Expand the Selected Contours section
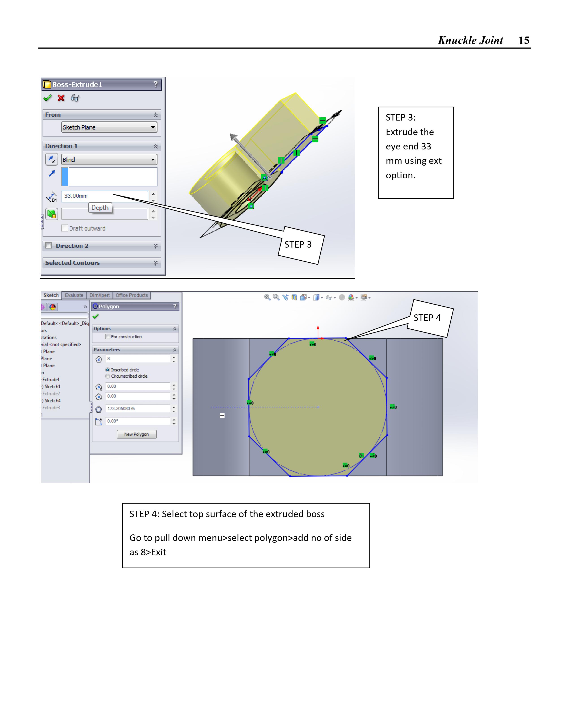Viewport: 569px width, 728px height. click(155, 263)
